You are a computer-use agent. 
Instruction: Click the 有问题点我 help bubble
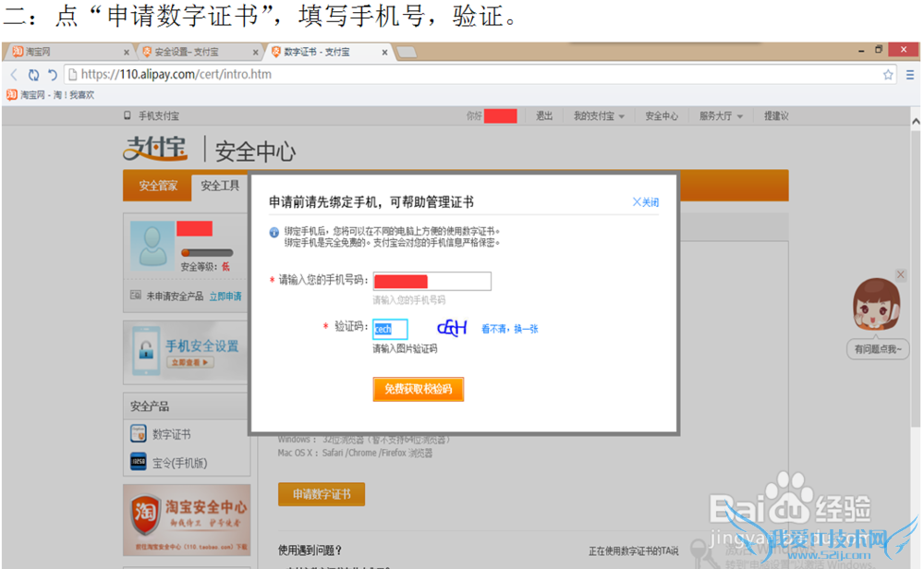(878, 349)
